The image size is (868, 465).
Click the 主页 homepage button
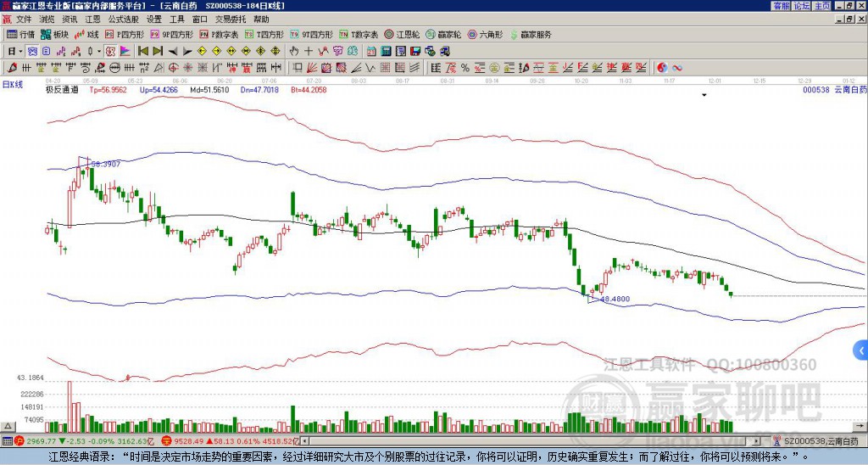coord(821,6)
